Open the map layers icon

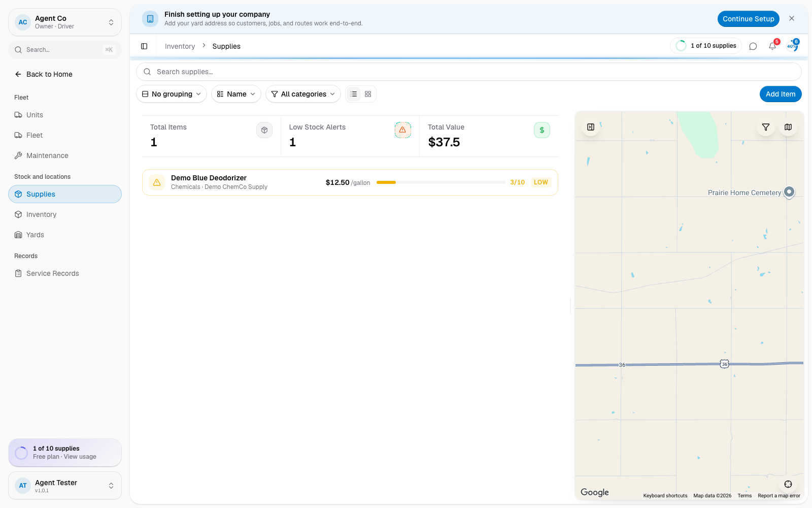[x=788, y=127]
